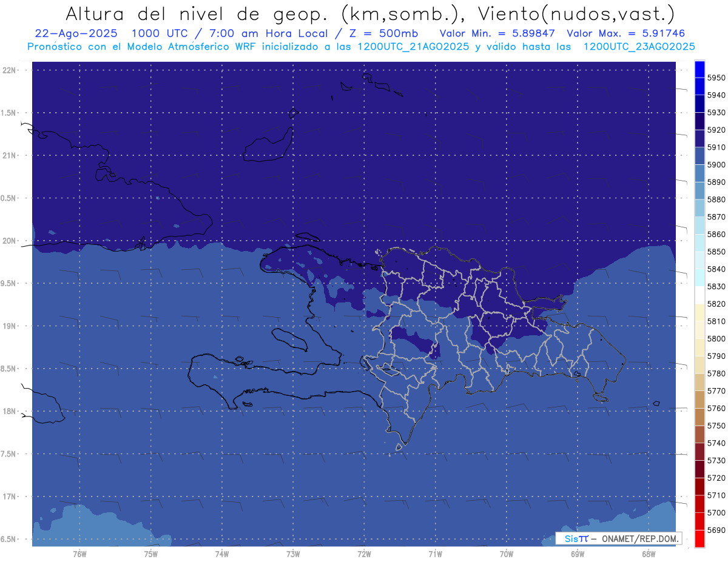Click the "Valor Min. = 5.89847" text

pyautogui.click(x=499, y=33)
